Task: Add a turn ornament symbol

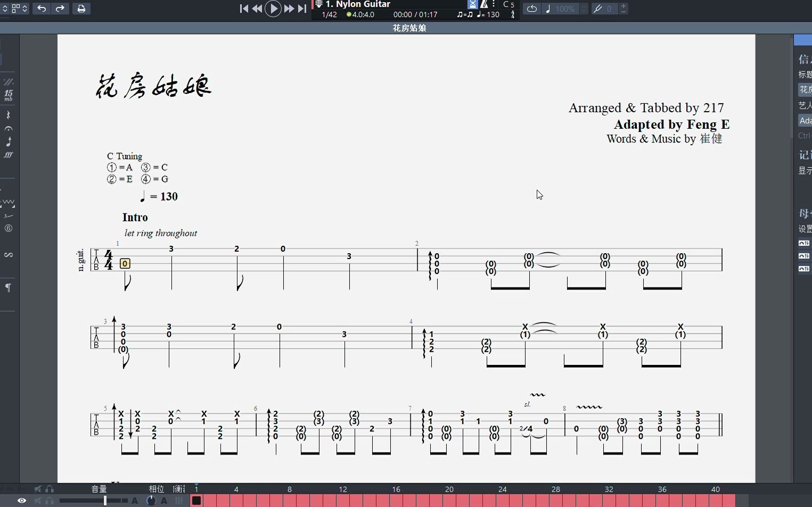Action: [x=8, y=255]
